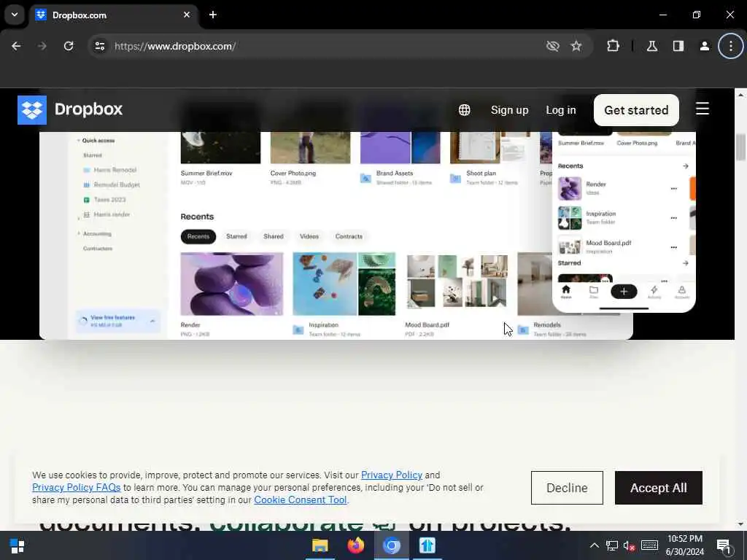747x560 pixels.
Task: Click Recents arrow in mobile preview
Action: click(686, 166)
